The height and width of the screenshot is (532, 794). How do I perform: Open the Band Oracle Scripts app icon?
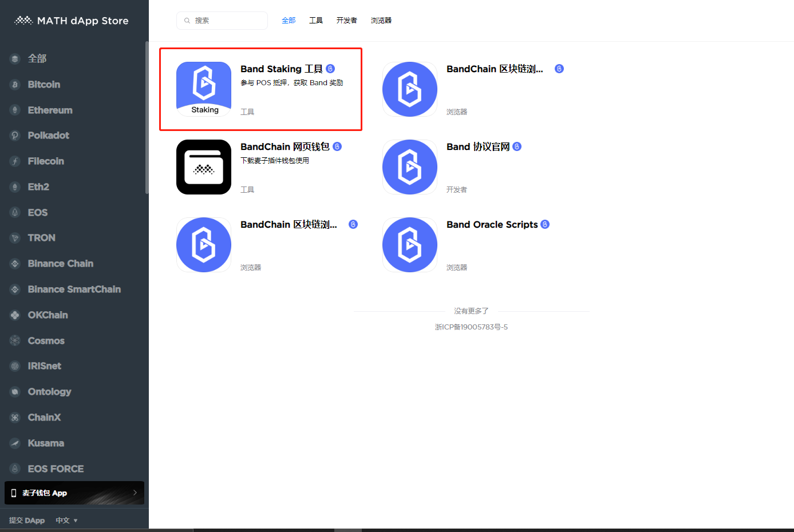(x=410, y=245)
